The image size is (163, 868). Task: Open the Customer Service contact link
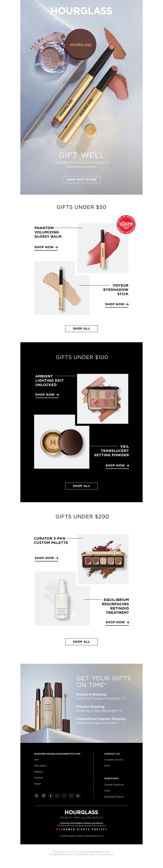pos(113,760)
